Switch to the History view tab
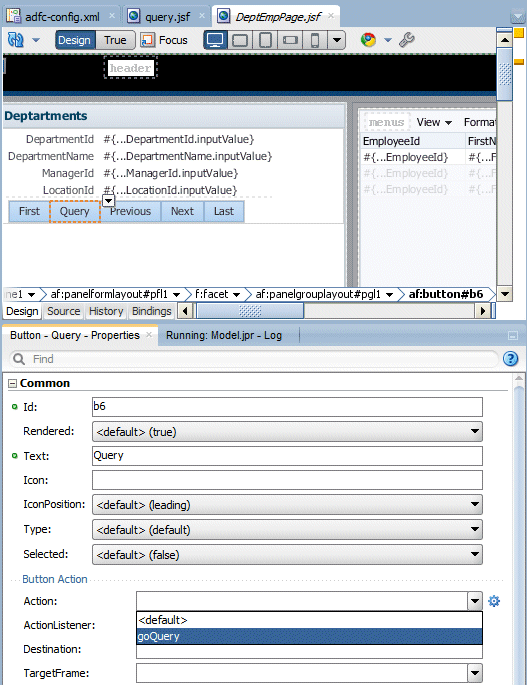This screenshot has width=527, height=685. 106,311
